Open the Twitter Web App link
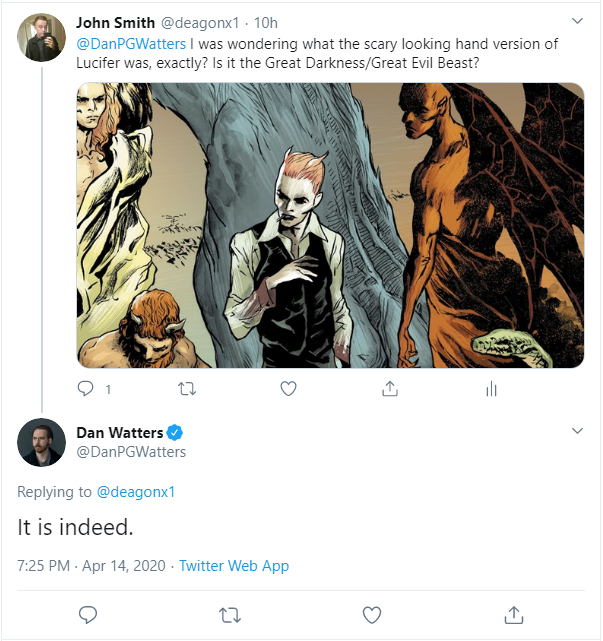 click(x=234, y=566)
